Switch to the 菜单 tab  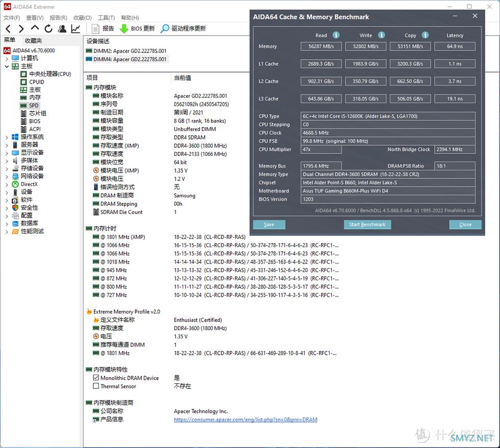[10, 40]
